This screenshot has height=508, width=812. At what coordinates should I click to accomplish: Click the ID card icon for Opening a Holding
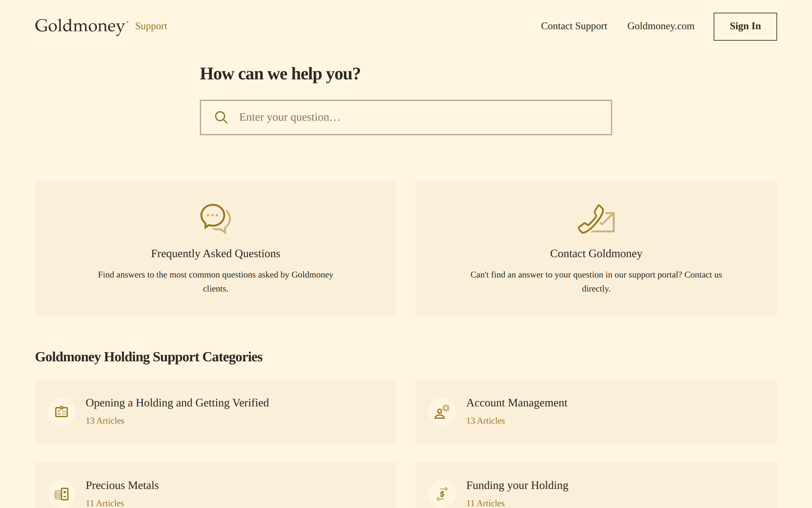[62, 411]
